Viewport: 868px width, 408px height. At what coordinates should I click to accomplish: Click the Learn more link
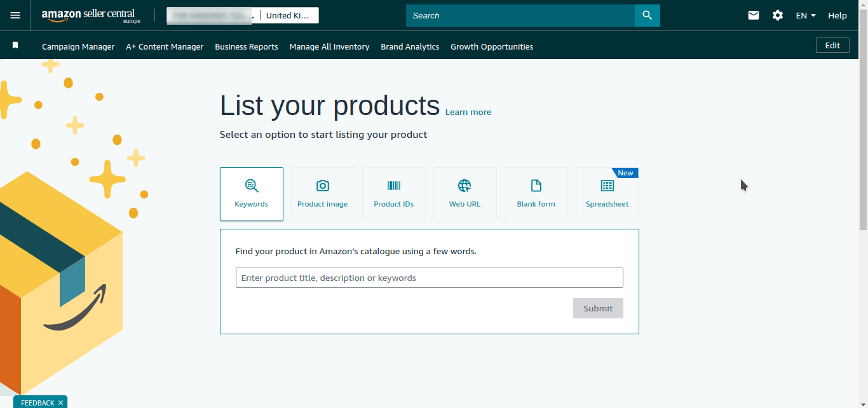click(468, 112)
